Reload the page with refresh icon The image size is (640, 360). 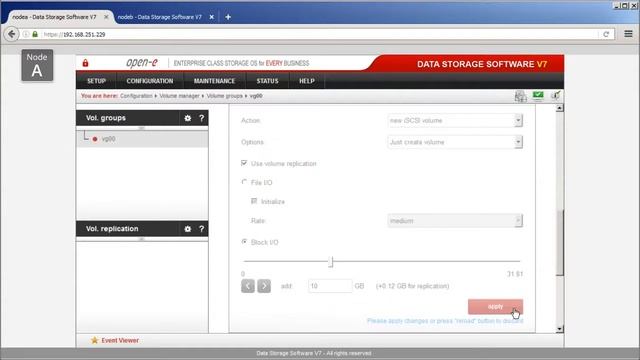(606, 34)
